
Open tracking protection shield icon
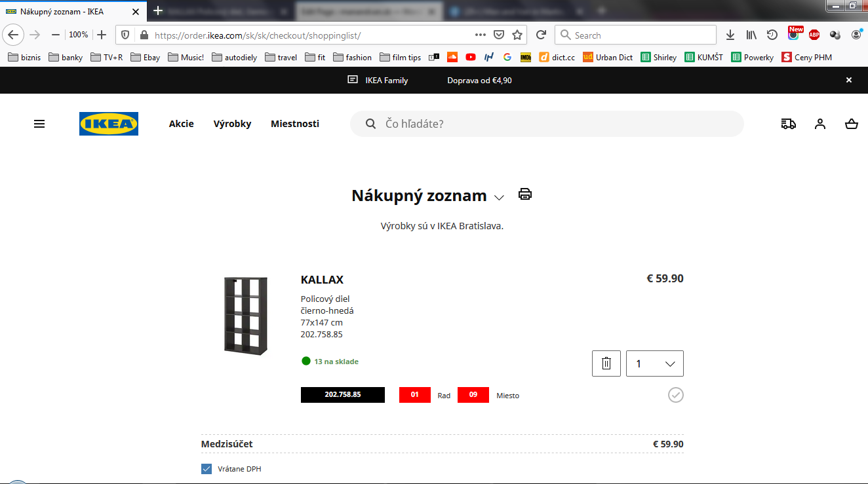click(x=125, y=35)
